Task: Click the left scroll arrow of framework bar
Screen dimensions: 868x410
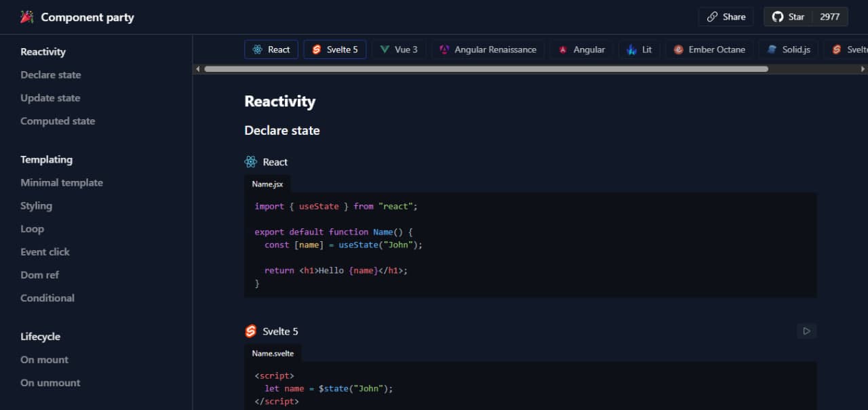Action: coord(197,69)
